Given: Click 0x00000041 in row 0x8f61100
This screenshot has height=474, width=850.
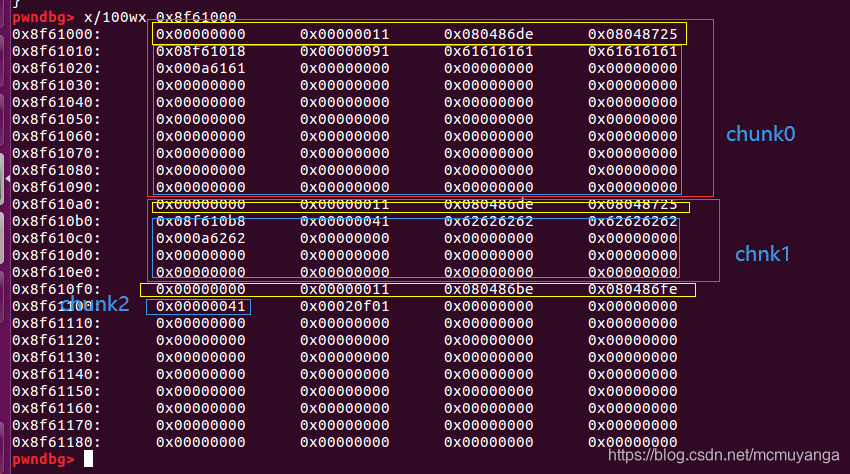Looking at the screenshot, I should pos(201,306).
